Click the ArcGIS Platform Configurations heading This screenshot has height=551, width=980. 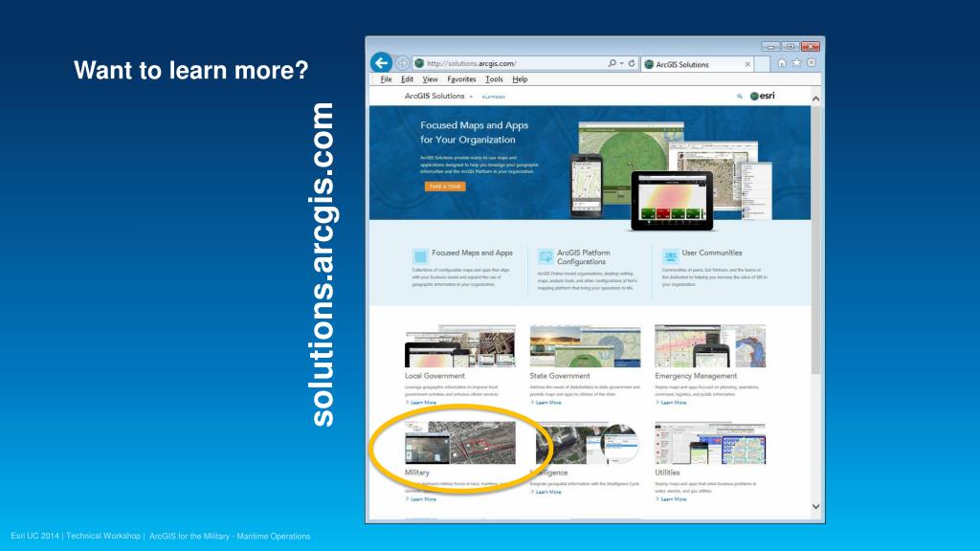pyautogui.click(x=583, y=256)
